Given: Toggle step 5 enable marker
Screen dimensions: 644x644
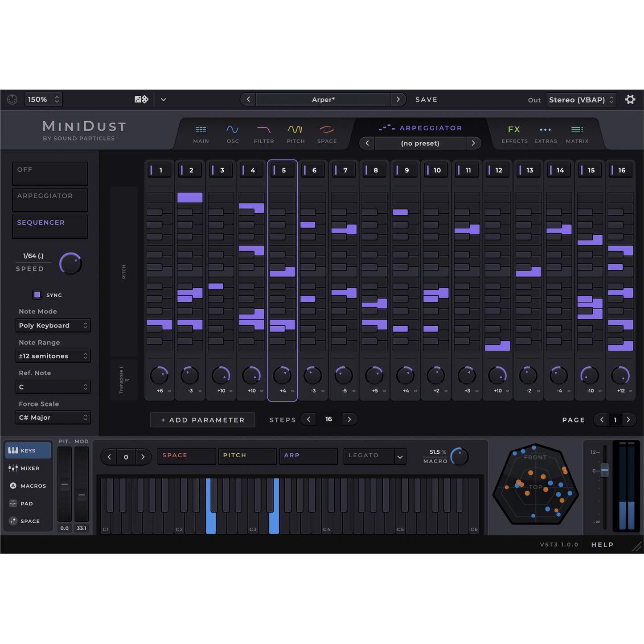Looking at the screenshot, I should click(x=275, y=170).
